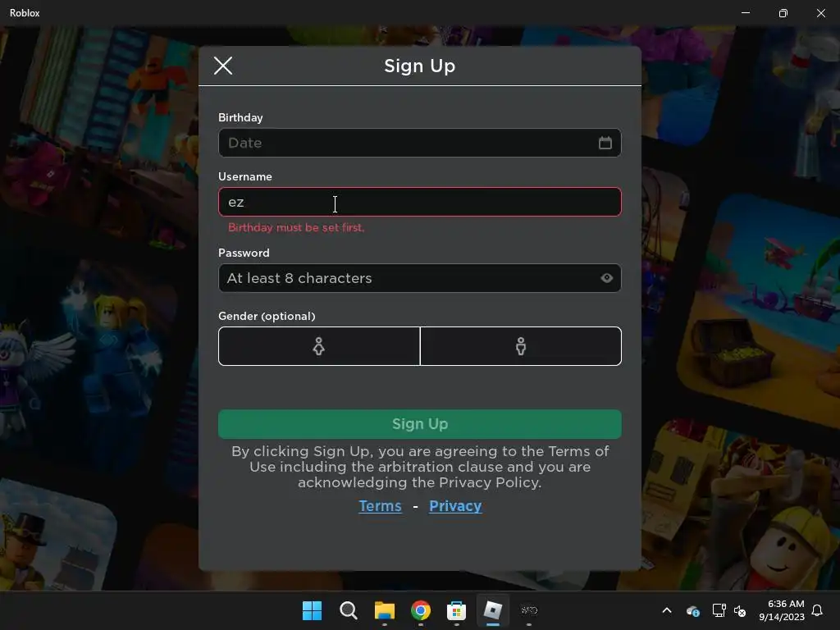Open network display tray icon
Screen dimensions: 840x630
[719, 610]
